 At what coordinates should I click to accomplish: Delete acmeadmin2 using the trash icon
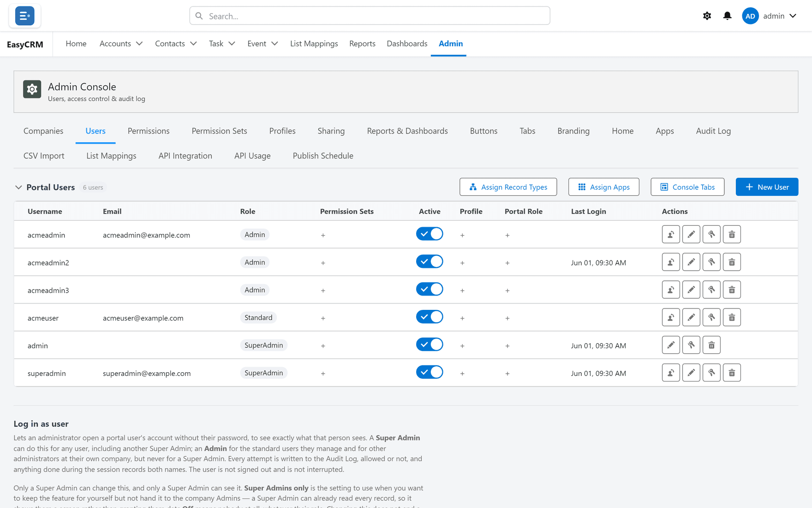(x=732, y=262)
